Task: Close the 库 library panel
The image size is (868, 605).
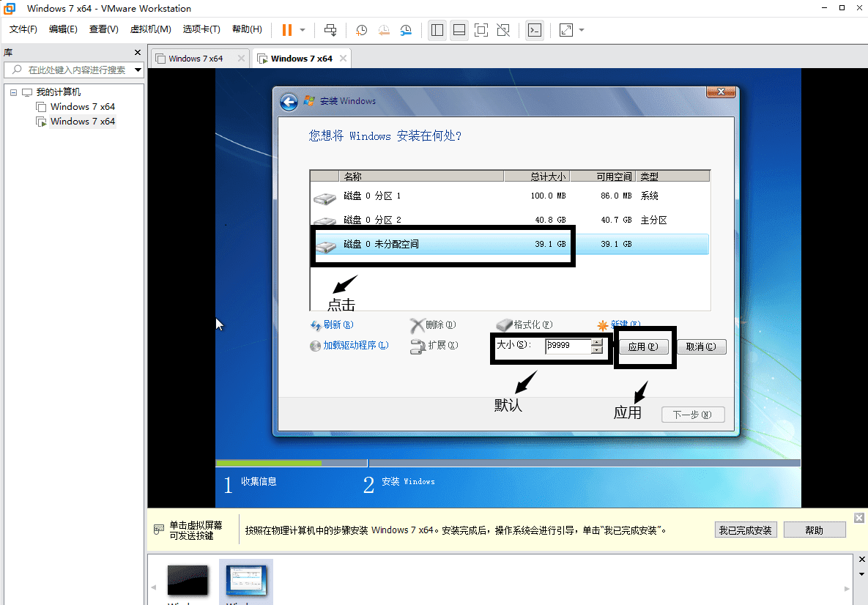Action: tap(137, 52)
